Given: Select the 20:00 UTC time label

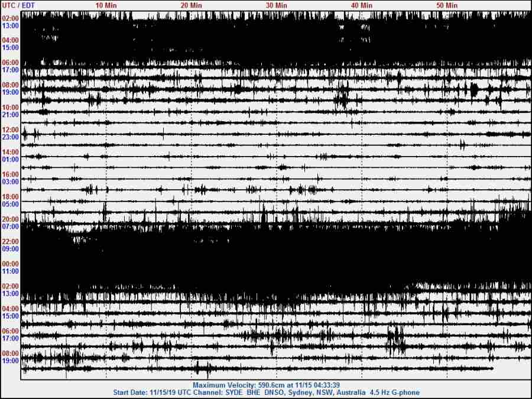Looking at the screenshot, I should click(x=10, y=219).
